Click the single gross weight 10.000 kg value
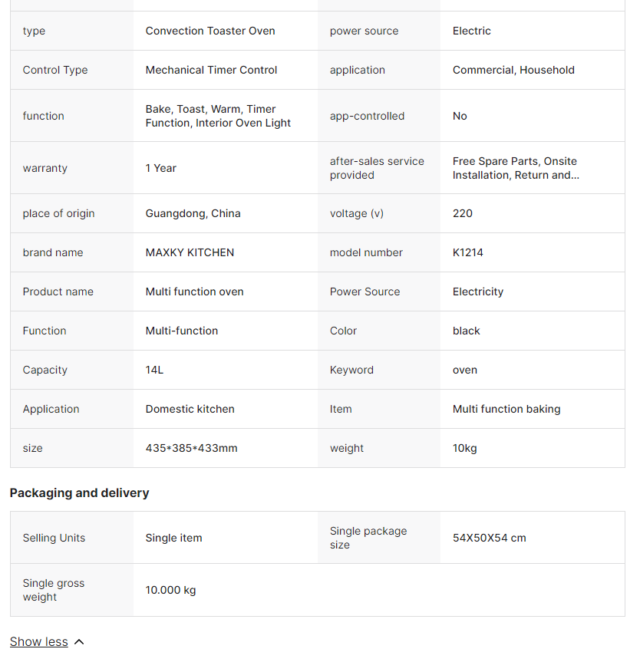Viewport: 640px width, 672px height. 170,590
